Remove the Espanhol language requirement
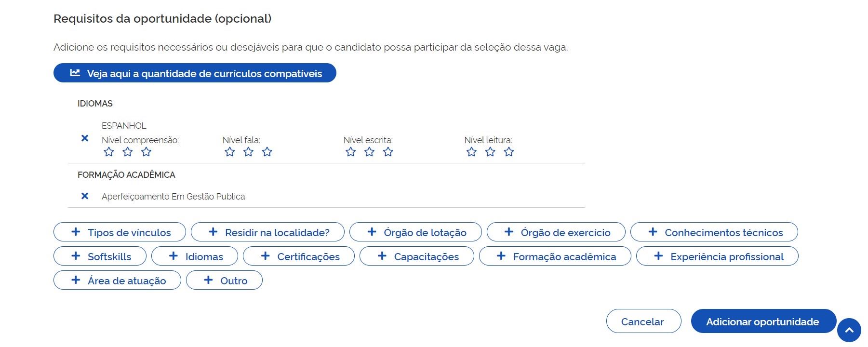Viewport: 868px width, 347px height. pyautogui.click(x=85, y=138)
